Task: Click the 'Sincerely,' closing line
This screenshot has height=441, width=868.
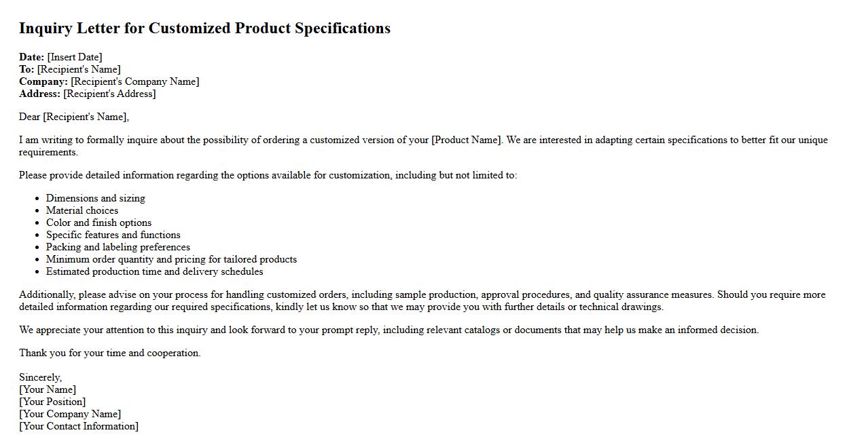Action: pyautogui.click(x=41, y=377)
